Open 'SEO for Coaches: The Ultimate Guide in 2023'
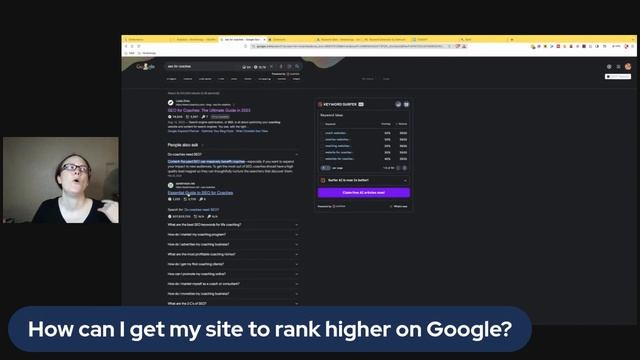This screenshot has height=360, width=640. [x=209, y=110]
